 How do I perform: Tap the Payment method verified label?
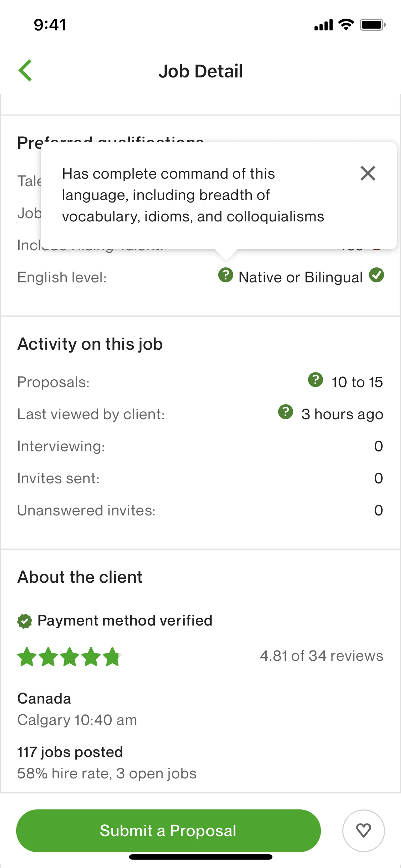pyautogui.click(x=125, y=620)
